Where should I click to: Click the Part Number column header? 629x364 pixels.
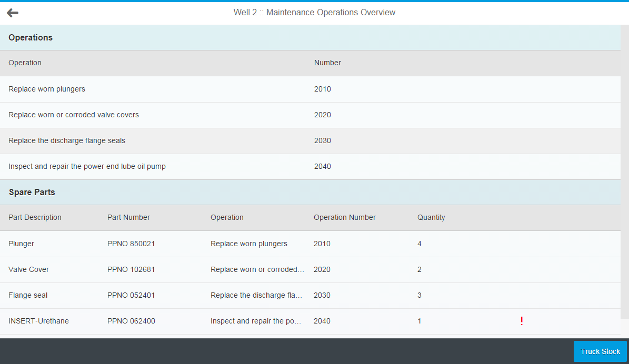[x=128, y=217]
